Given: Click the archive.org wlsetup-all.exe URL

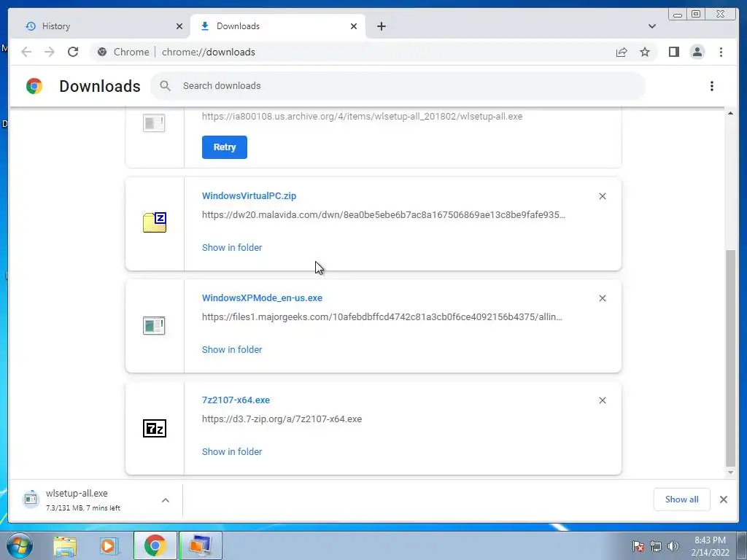Looking at the screenshot, I should point(362,116).
